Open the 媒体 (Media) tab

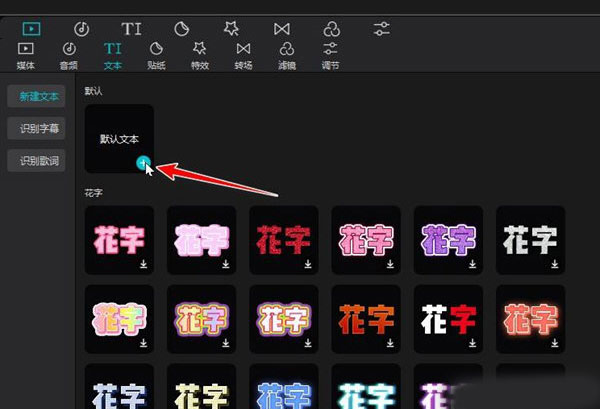[26, 53]
